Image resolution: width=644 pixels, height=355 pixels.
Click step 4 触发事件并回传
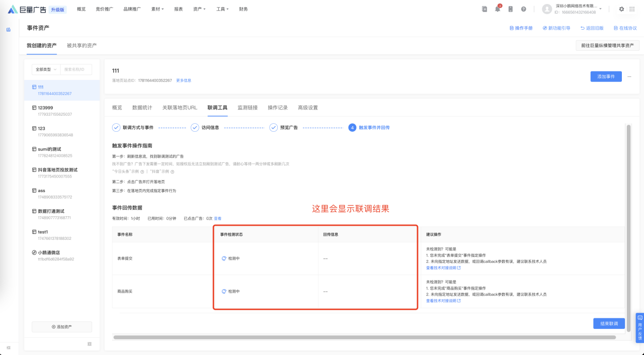[x=369, y=127]
